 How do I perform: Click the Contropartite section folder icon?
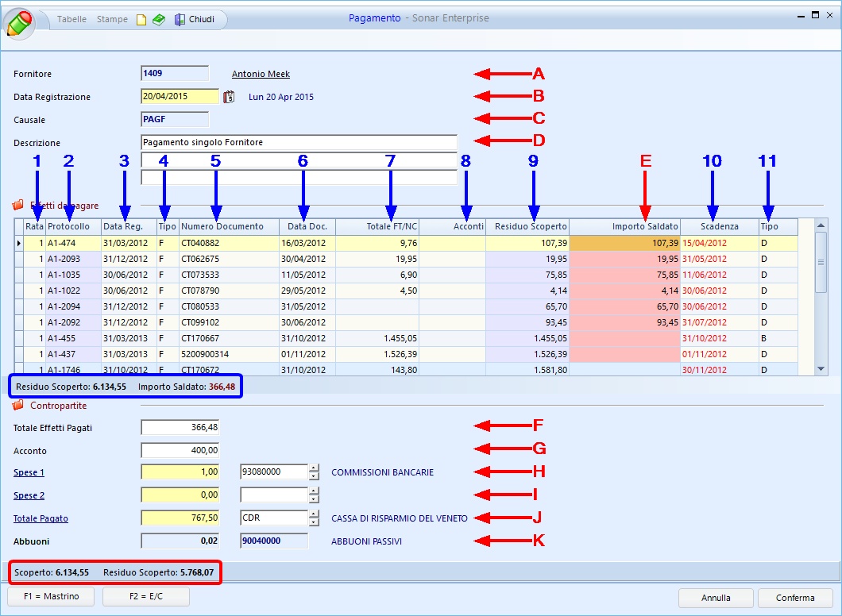tap(18, 406)
